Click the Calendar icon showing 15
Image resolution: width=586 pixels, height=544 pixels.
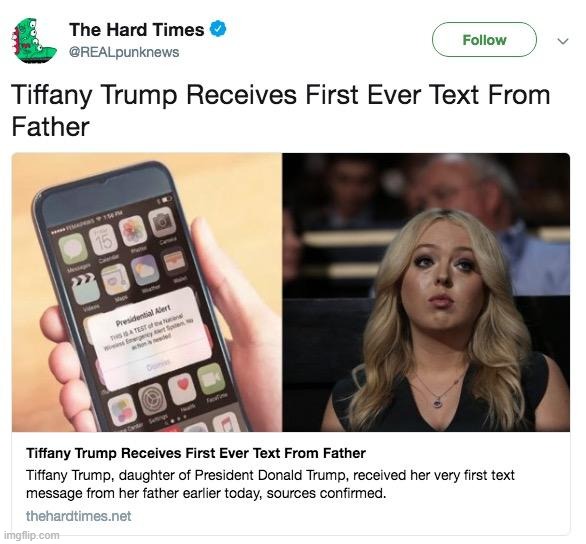(x=103, y=240)
